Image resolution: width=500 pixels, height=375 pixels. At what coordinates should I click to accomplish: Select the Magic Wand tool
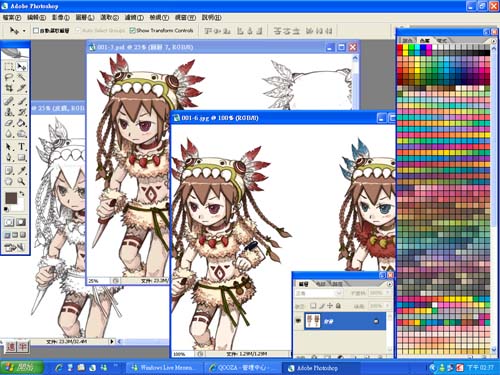click(x=22, y=78)
